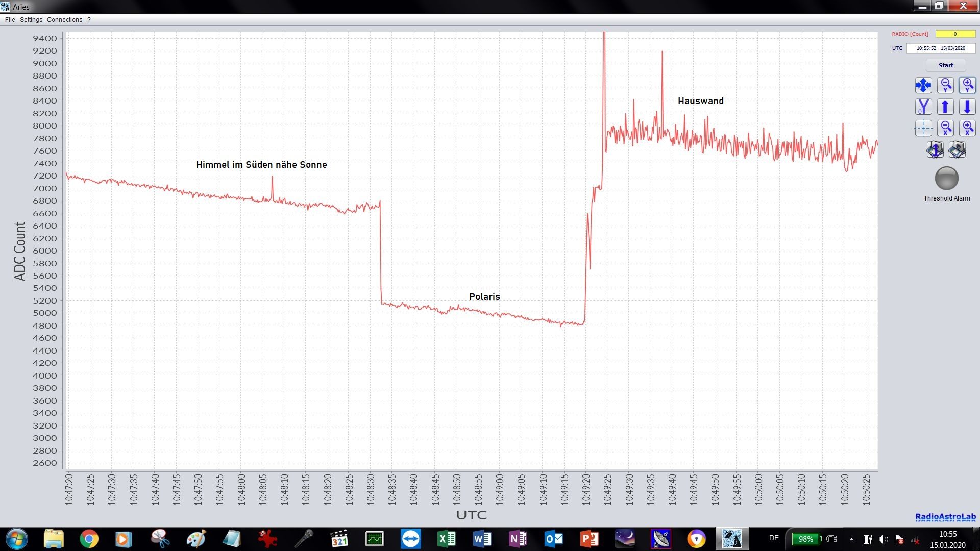The height and width of the screenshot is (551, 980).
Task: Click the volume speaker tray icon
Action: tap(884, 539)
